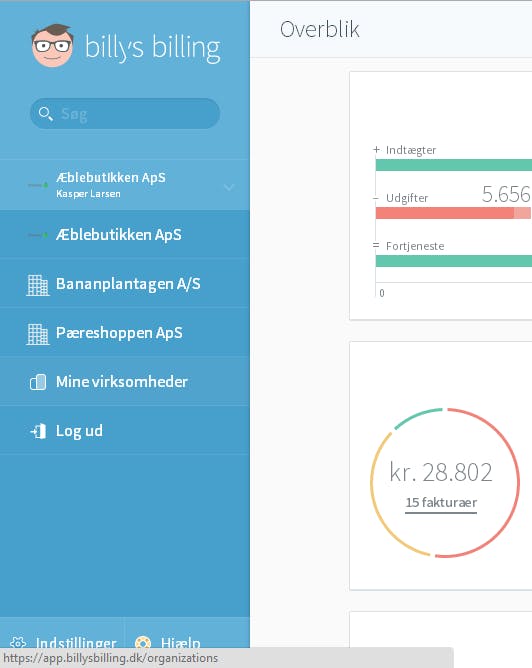
Task: Click the Hjælp lifebuoy icon
Action: click(x=143, y=642)
